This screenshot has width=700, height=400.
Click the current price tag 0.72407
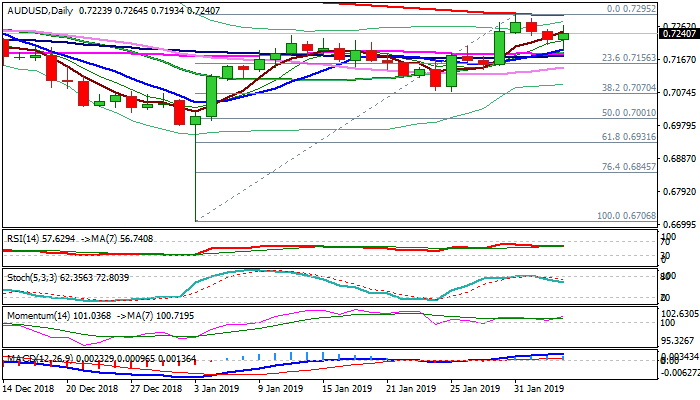(676, 34)
